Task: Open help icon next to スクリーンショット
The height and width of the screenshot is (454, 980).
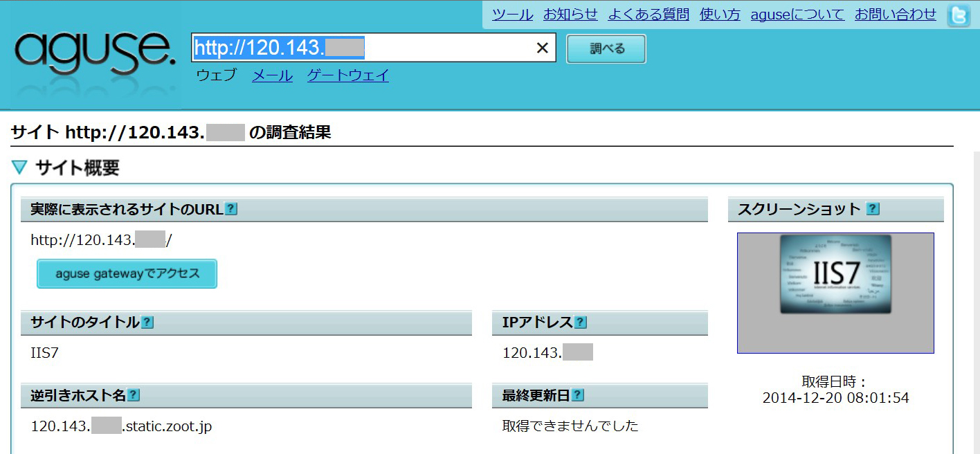Action: (873, 209)
